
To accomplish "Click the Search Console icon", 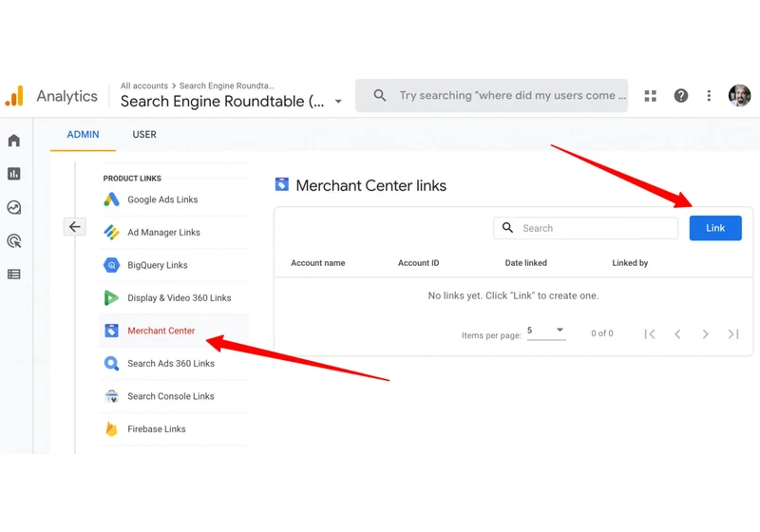I will (111, 396).
